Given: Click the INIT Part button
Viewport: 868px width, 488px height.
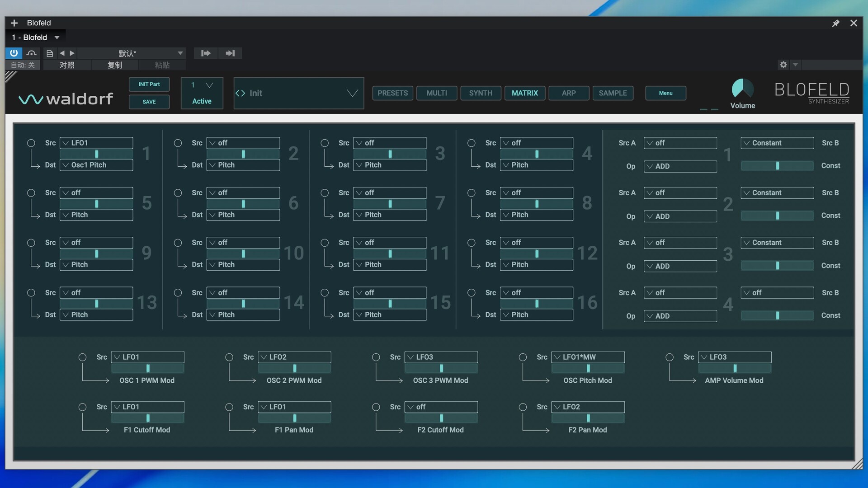Looking at the screenshot, I should pos(149,84).
